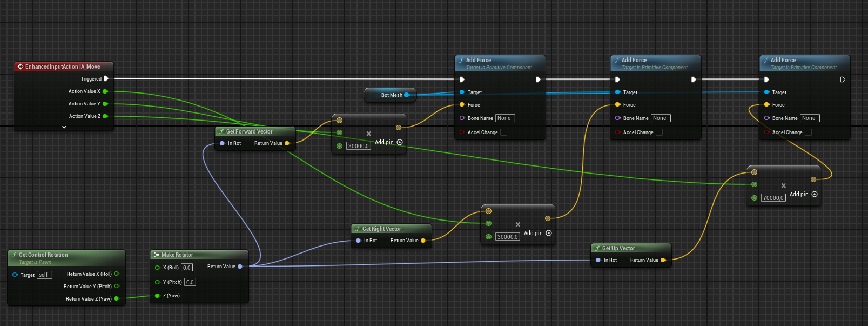Image resolution: width=868 pixels, height=326 pixels.
Task: Click the rightmost Add Force output execution pin
Action: 843,79
